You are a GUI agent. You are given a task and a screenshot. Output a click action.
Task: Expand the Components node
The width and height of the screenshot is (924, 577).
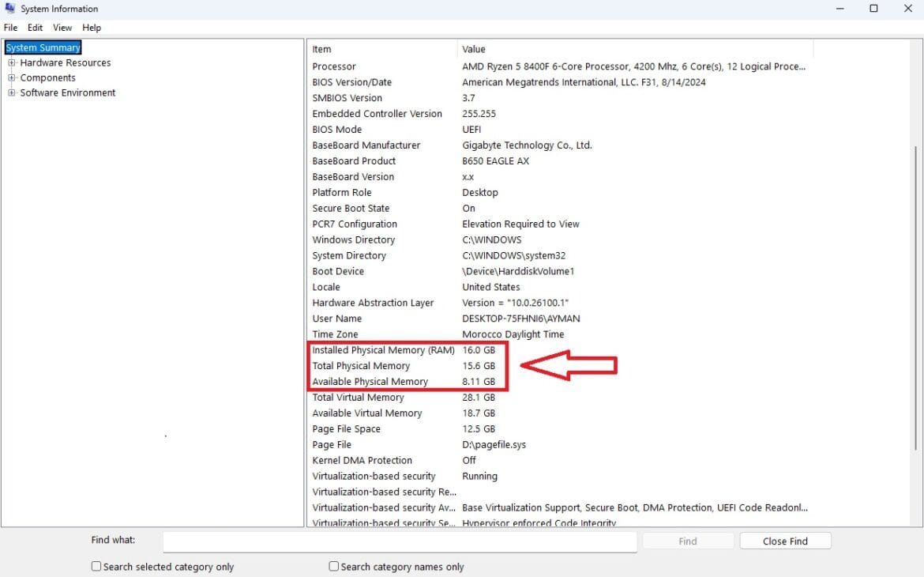click(x=11, y=77)
